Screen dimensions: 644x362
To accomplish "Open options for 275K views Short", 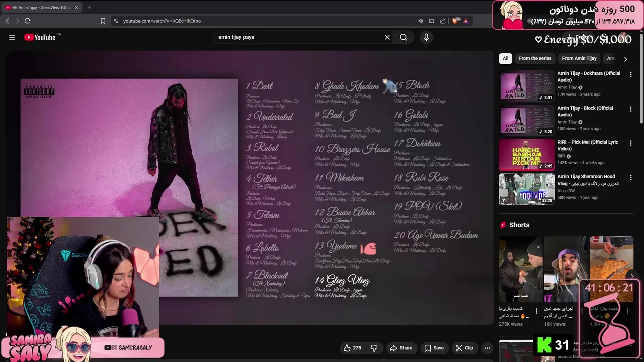I will tap(536, 311).
